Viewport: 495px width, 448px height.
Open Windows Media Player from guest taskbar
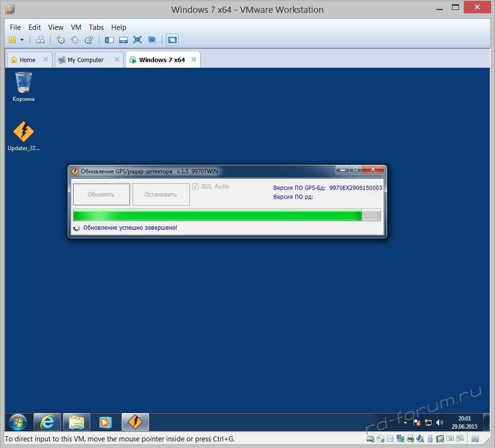click(106, 422)
